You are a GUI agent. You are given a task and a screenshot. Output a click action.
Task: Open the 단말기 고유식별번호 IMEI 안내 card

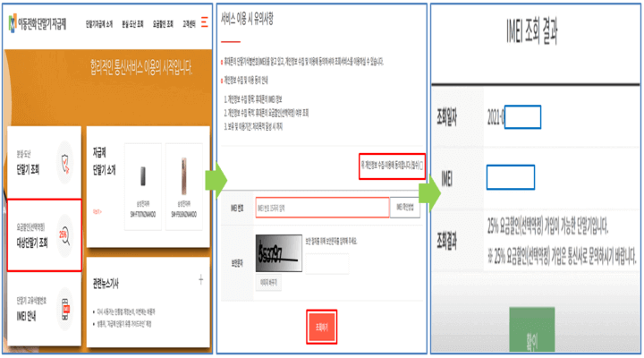point(45,309)
